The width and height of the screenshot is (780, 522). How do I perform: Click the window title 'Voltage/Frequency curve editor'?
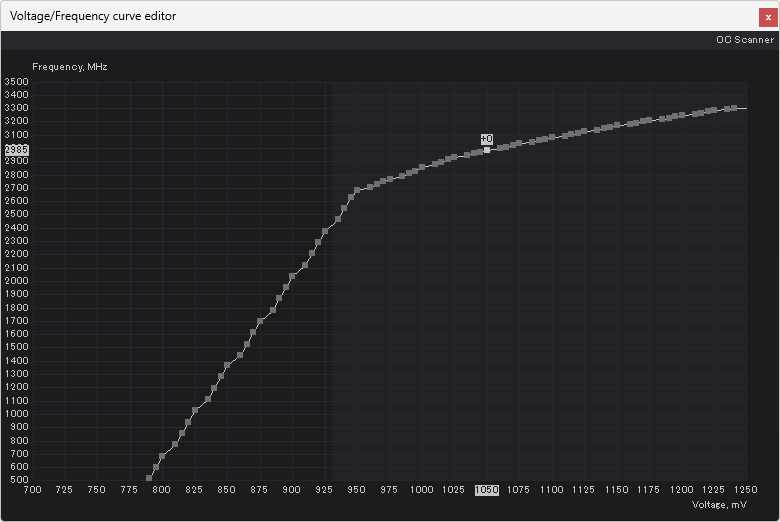click(x=93, y=16)
